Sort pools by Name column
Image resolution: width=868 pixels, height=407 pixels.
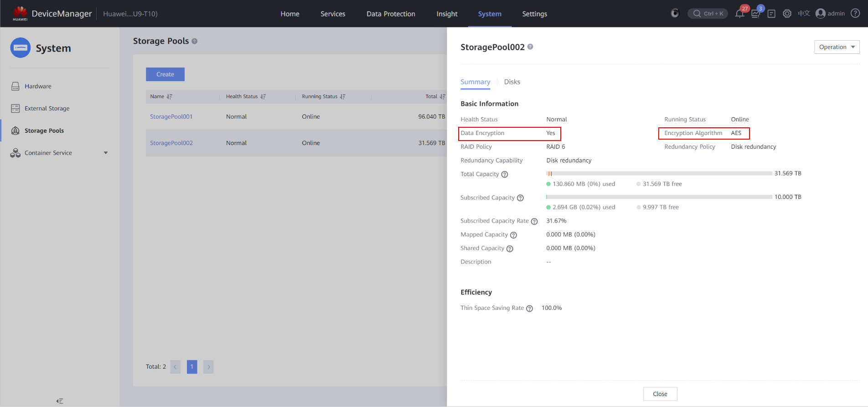point(170,97)
